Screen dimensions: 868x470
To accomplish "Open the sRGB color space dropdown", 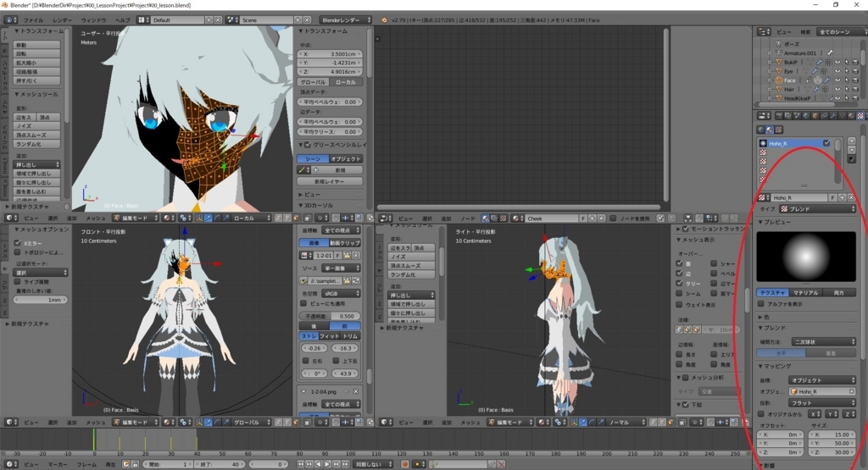I will point(341,293).
